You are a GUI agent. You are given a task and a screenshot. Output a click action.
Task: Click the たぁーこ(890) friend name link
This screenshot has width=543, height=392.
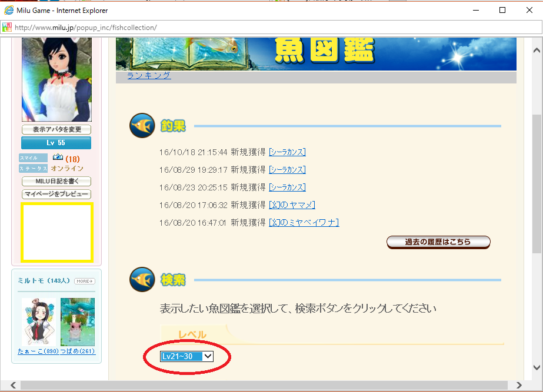pos(39,351)
